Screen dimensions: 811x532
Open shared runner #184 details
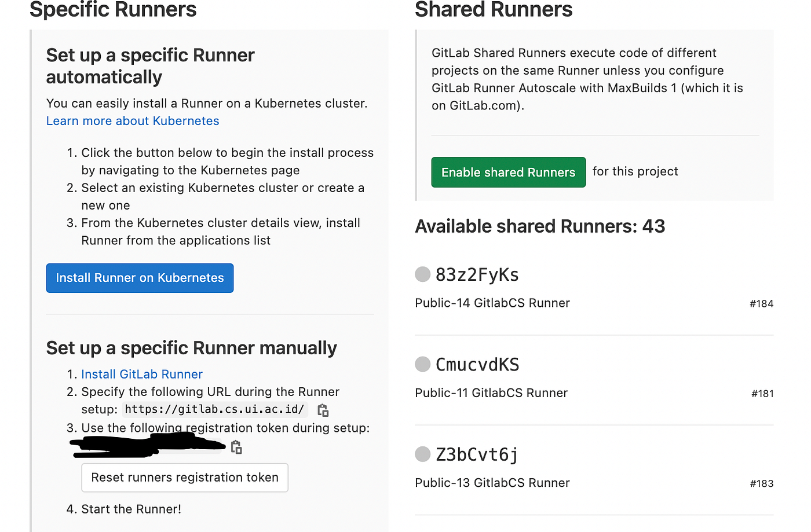click(761, 303)
